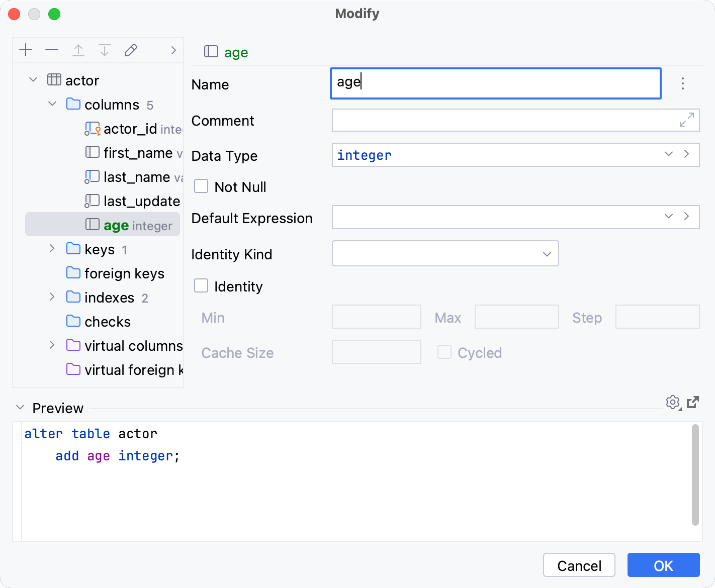Open preview settings gear icon
The height and width of the screenshot is (588, 715).
pyautogui.click(x=673, y=403)
